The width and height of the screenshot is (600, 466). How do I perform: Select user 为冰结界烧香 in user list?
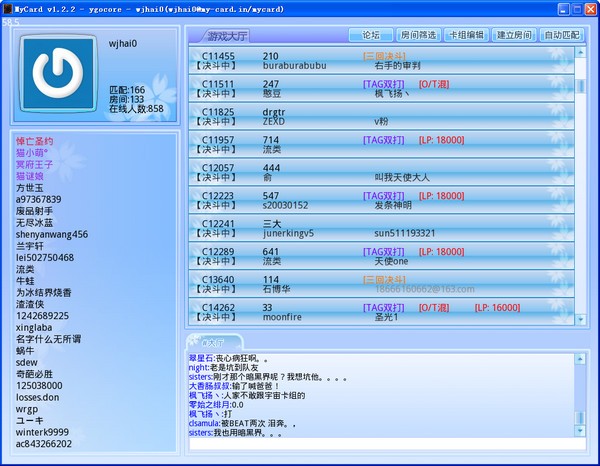coord(44,293)
